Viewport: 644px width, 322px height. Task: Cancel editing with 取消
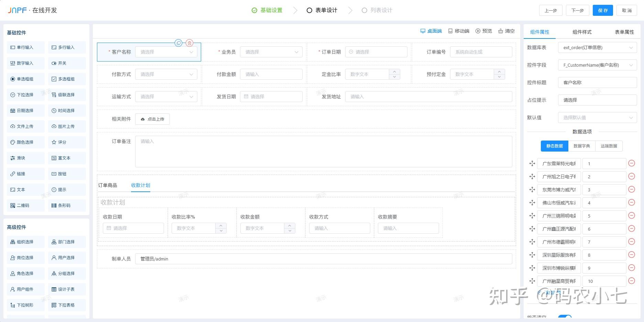point(627,10)
